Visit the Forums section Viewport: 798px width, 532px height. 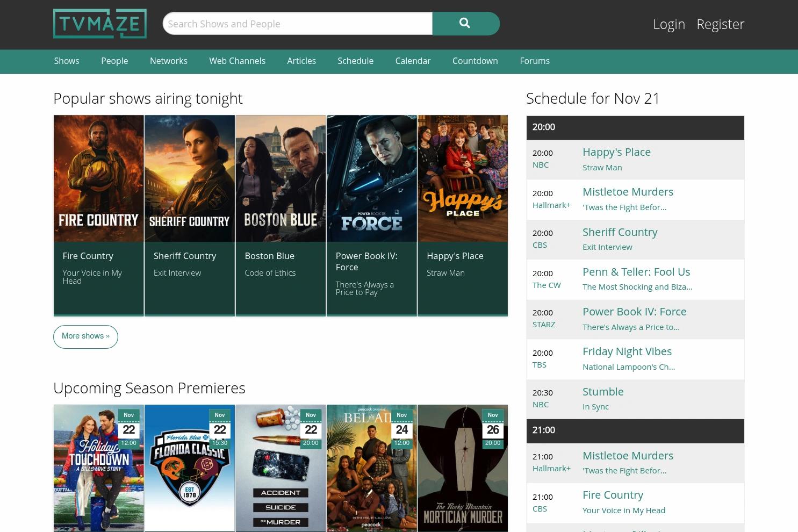click(535, 61)
